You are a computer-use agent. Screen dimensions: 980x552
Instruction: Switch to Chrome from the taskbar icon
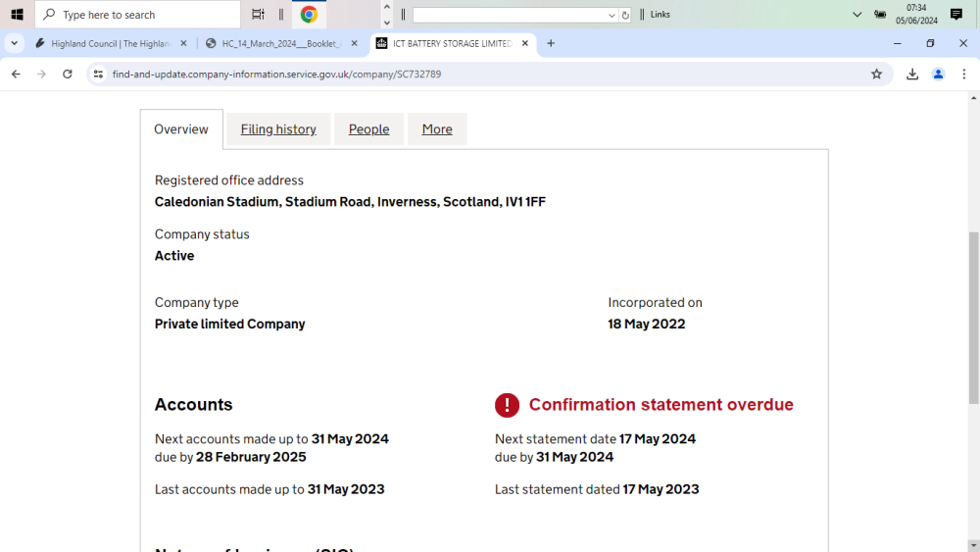tap(309, 15)
